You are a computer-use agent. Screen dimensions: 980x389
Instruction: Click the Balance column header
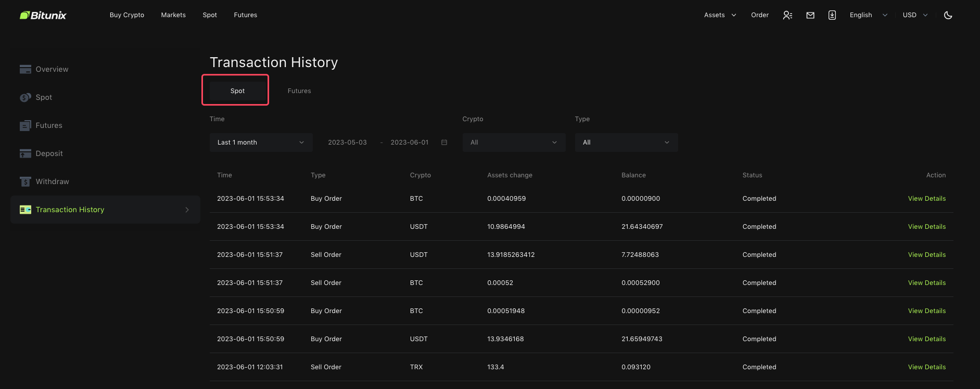coord(633,175)
